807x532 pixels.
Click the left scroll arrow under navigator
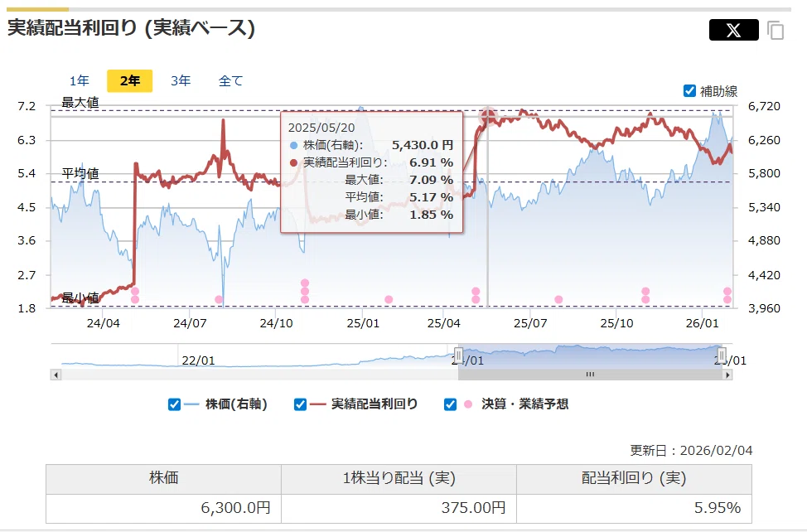coord(56,375)
